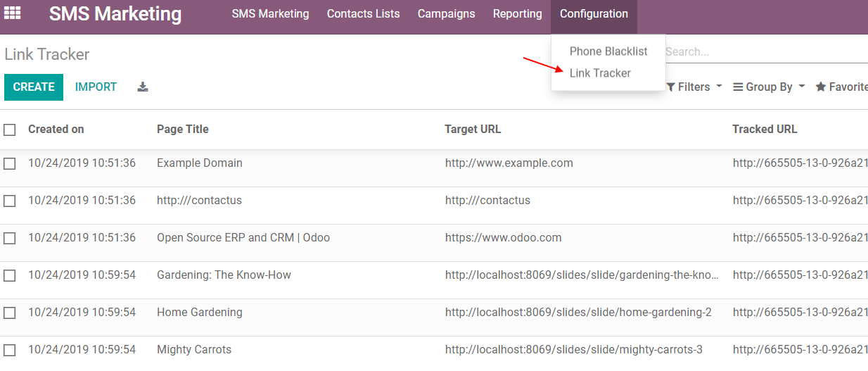Tick checkbox for Home Gardening row
Viewport: 868px width, 371px height.
coord(10,313)
